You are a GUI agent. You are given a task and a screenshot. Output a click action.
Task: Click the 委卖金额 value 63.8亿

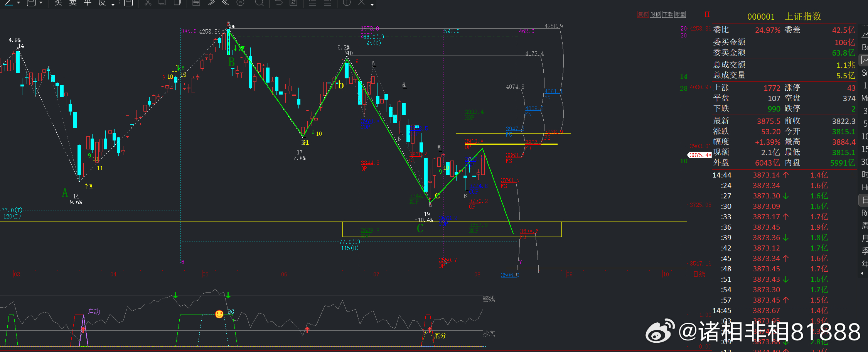coord(843,53)
